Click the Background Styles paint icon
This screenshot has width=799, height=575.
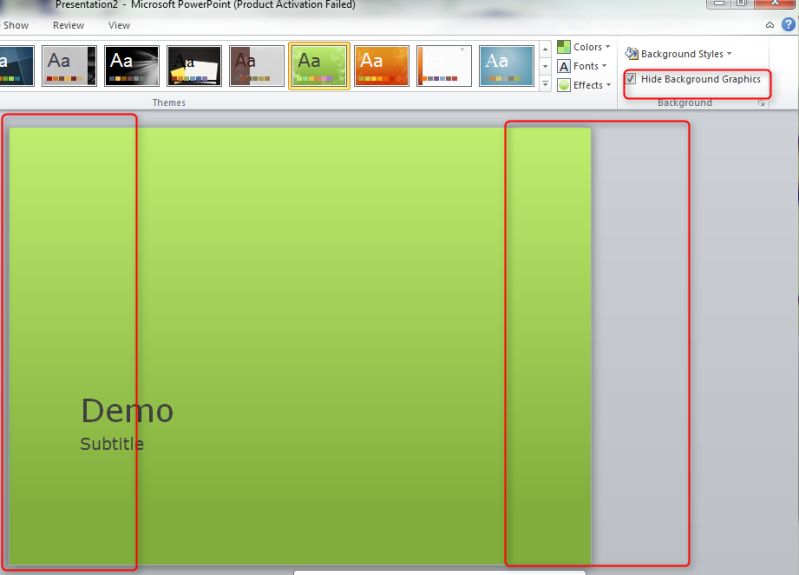[x=631, y=53]
